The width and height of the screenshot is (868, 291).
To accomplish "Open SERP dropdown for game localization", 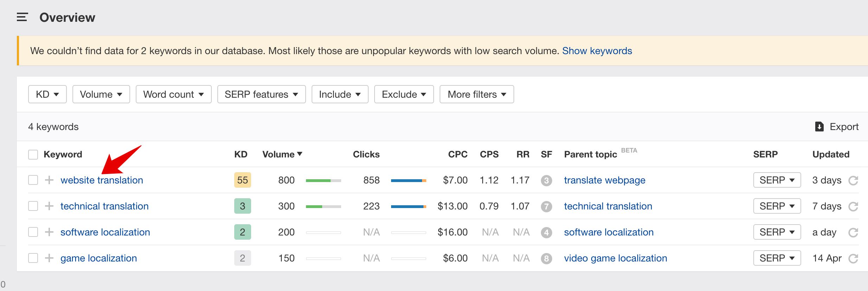I will (x=777, y=258).
